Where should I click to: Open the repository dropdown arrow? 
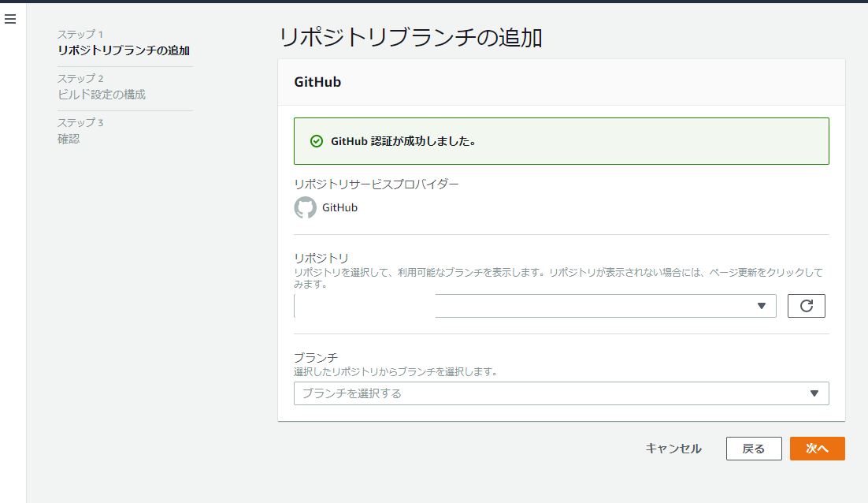coord(761,306)
